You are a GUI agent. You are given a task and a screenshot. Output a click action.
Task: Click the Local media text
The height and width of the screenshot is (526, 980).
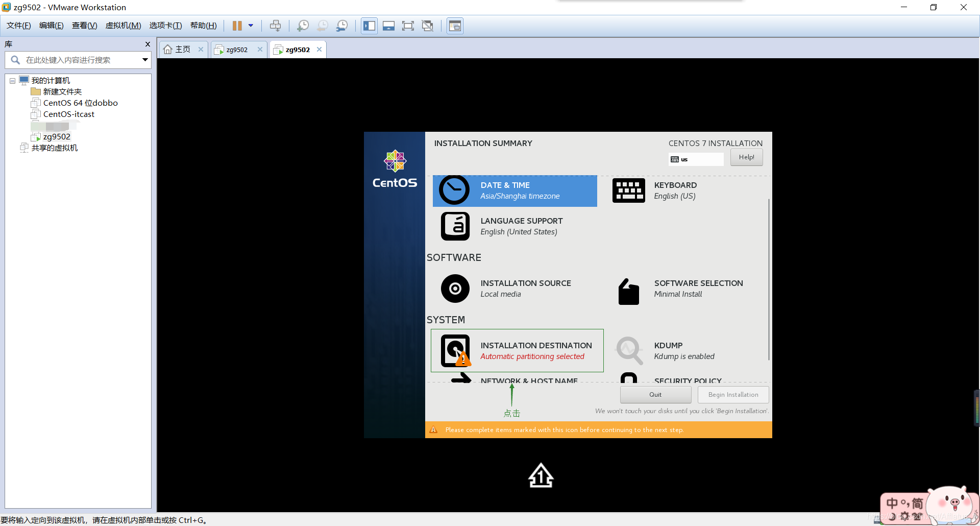click(x=500, y=294)
